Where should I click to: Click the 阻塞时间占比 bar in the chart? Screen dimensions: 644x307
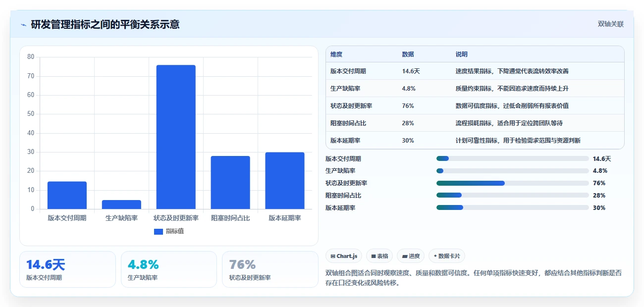(230, 183)
